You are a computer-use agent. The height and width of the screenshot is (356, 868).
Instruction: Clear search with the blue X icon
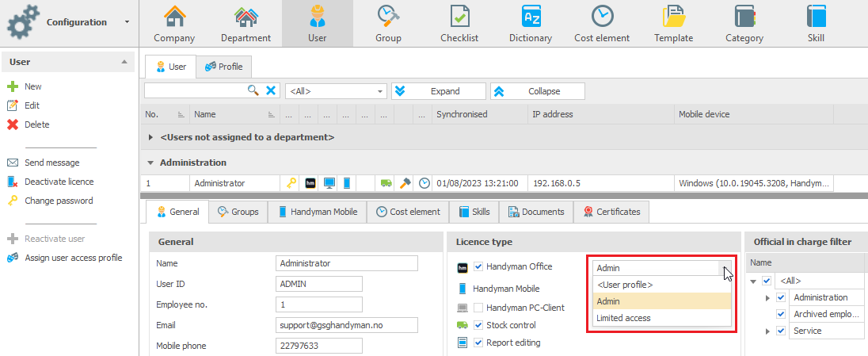[x=271, y=91]
